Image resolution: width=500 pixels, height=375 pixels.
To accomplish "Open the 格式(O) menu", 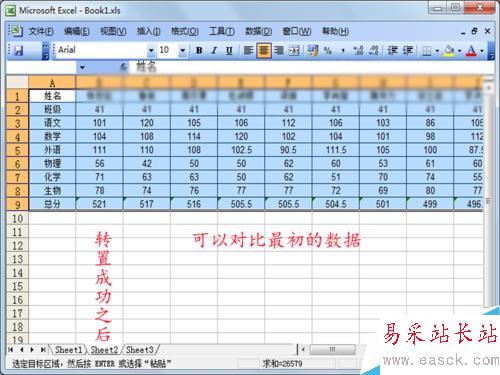I will (185, 31).
